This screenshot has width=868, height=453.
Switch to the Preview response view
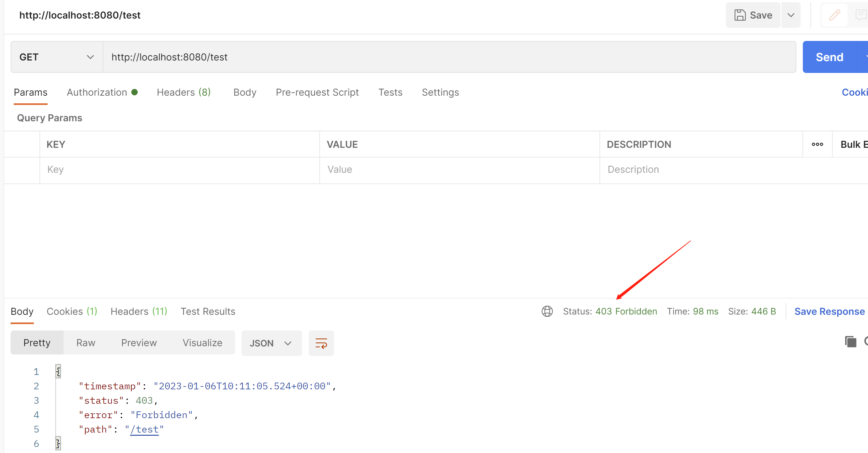pos(139,343)
